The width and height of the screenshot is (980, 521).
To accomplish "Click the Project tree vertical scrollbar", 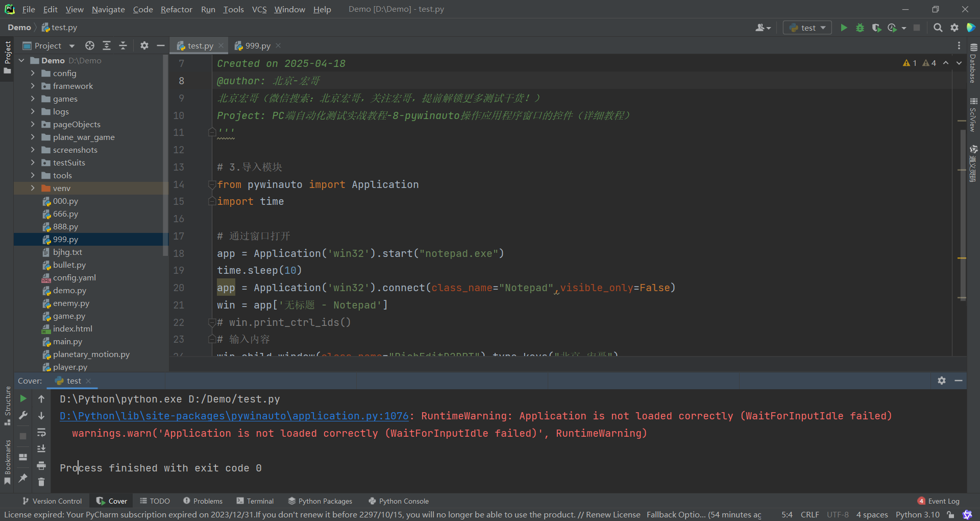I will pos(165,156).
